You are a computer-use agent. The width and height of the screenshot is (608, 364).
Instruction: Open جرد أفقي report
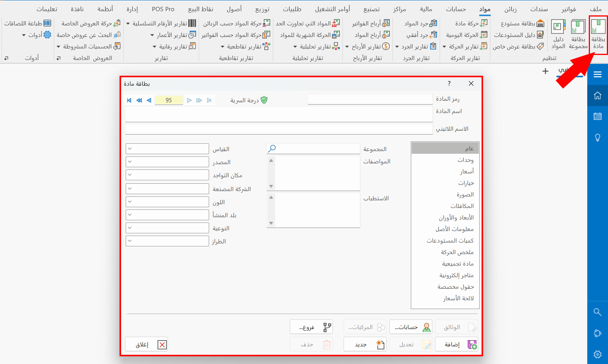tap(422, 35)
